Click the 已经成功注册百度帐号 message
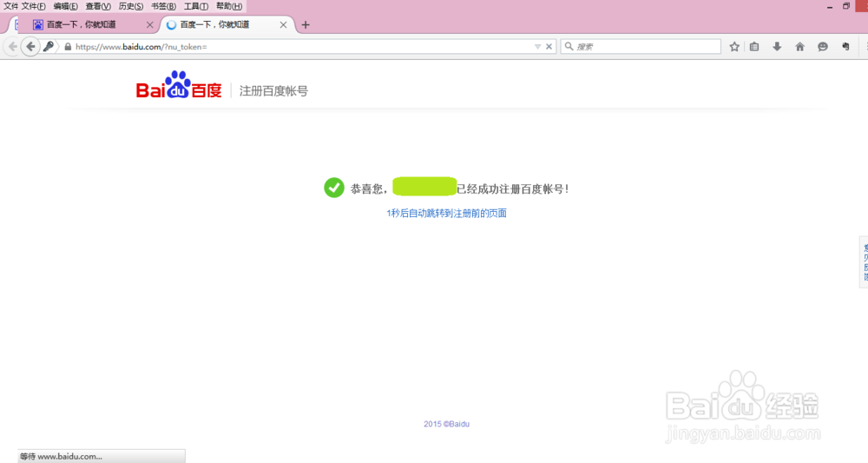Screen dimensions: 868x463 tap(513, 189)
